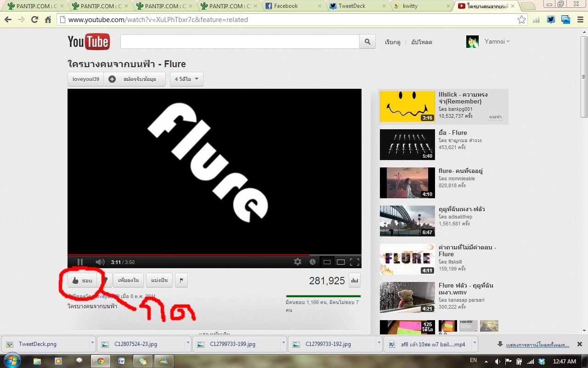The height and width of the screenshot is (368, 588).
Task: Close the downloads bar
Action: pyautogui.click(x=580, y=344)
